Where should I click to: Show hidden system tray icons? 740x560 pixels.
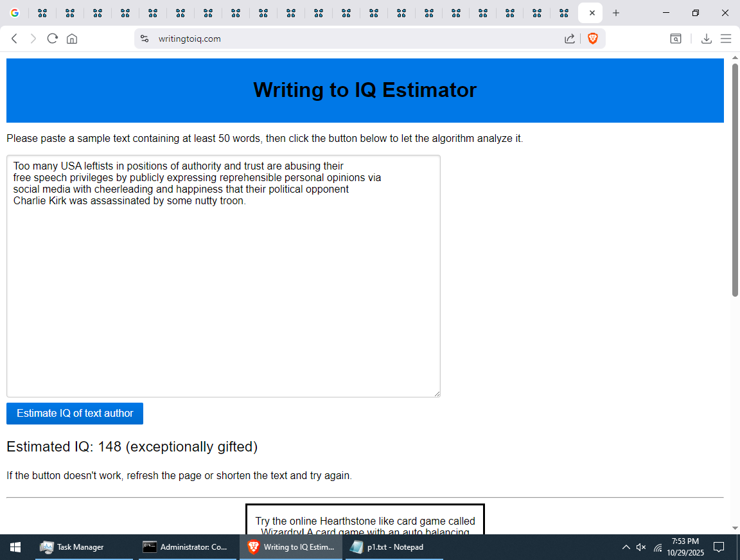[626, 547]
